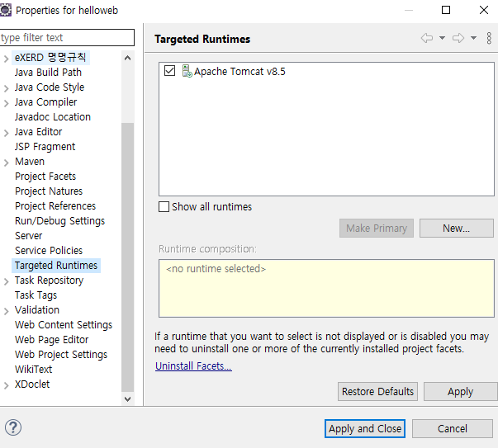Uncheck the Apache Tomcat v8.5 checkbox
This screenshot has height=448, width=498.
[x=170, y=72]
